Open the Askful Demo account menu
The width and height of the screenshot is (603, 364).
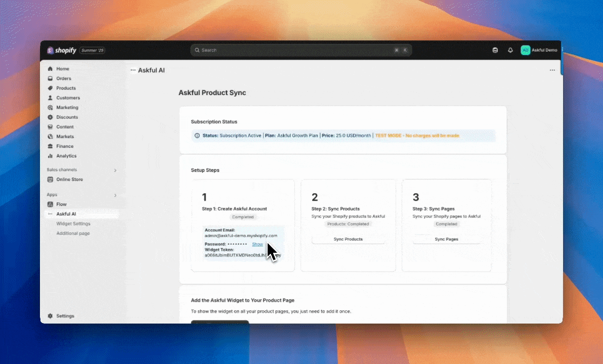[539, 50]
